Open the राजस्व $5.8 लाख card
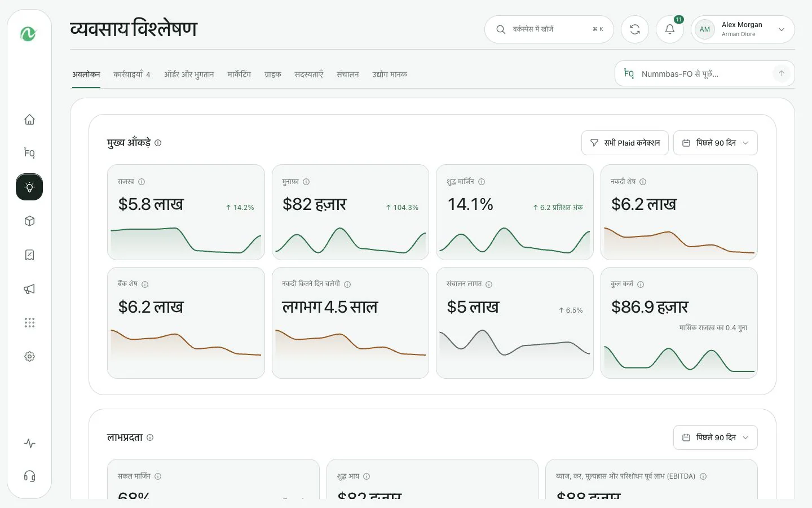The width and height of the screenshot is (812, 508). click(186, 212)
